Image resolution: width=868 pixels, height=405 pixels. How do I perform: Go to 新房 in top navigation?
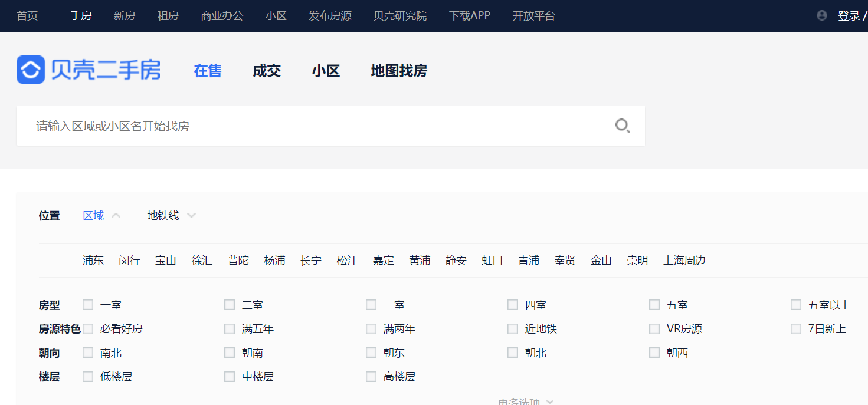[x=125, y=16]
